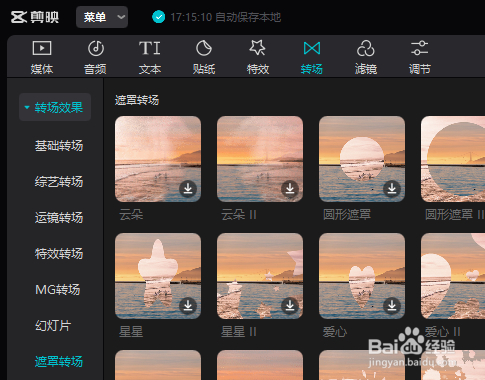The width and height of the screenshot is (485, 380).
Task: Select the 遮罩转场 category
Action: (x=59, y=362)
